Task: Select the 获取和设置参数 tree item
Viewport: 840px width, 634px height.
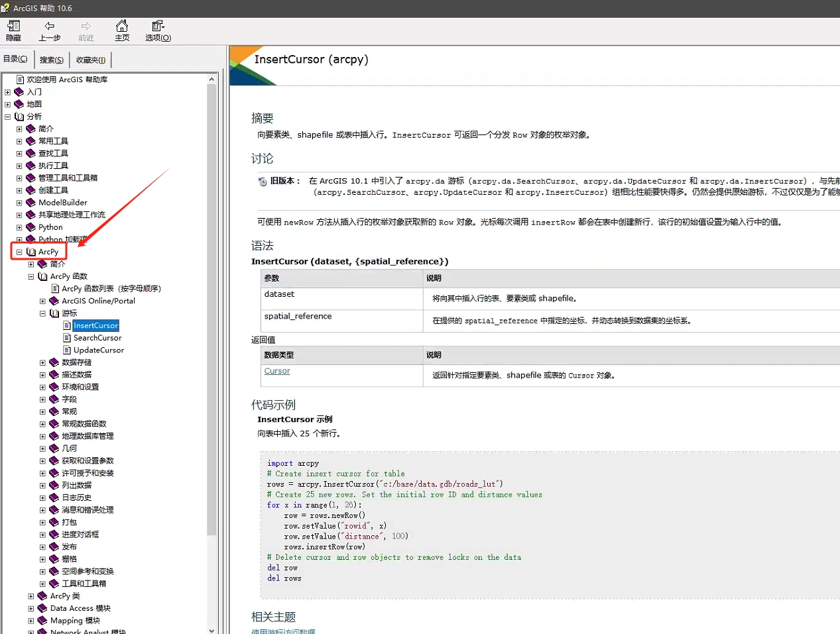Action: click(x=88, y=461)
